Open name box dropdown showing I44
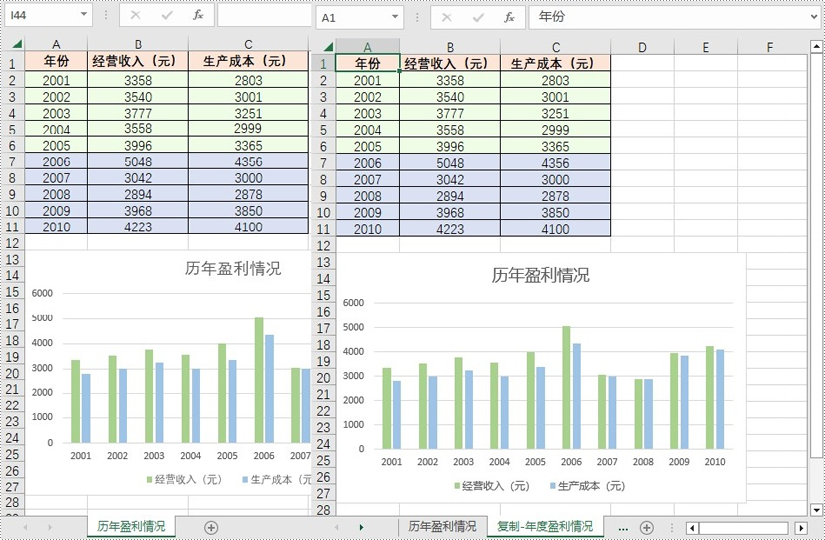825x540 pixels. pos(84,15)
